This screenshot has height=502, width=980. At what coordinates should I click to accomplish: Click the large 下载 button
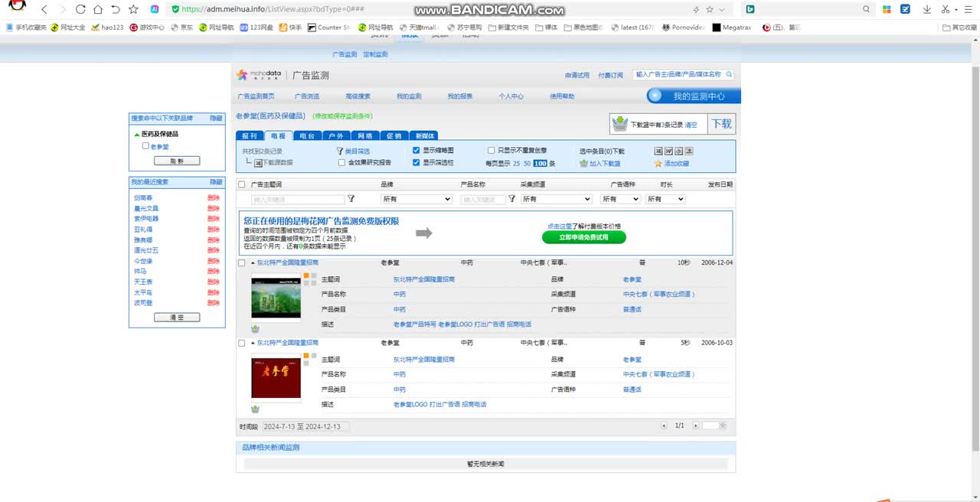tap(721, 123)
